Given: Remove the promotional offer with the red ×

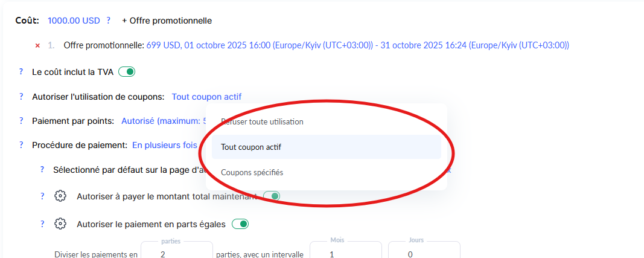Looking at the screenshot, I should [x=37, y=45].
